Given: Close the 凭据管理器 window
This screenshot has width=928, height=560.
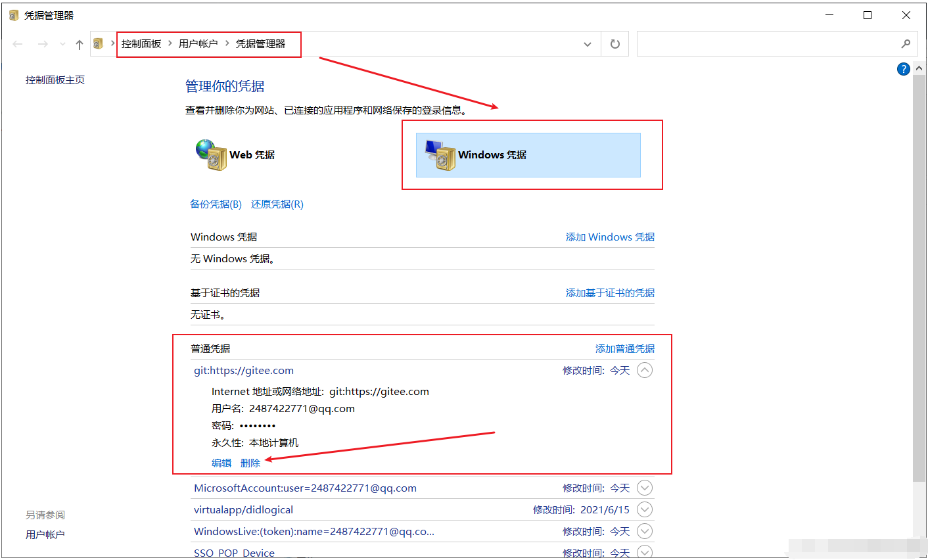Looking at the screenshot, I should coord(906,15).
